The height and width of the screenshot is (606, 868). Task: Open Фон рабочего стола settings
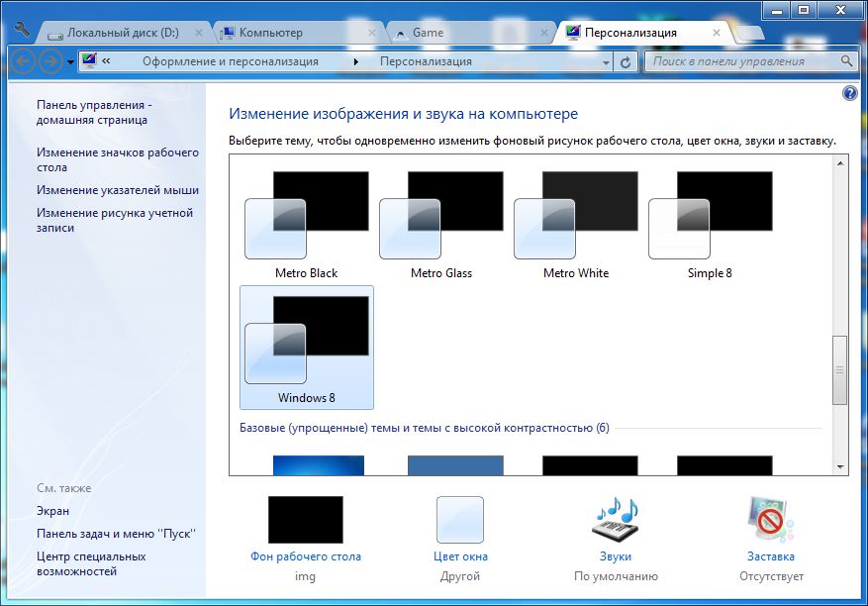point(306,520)
